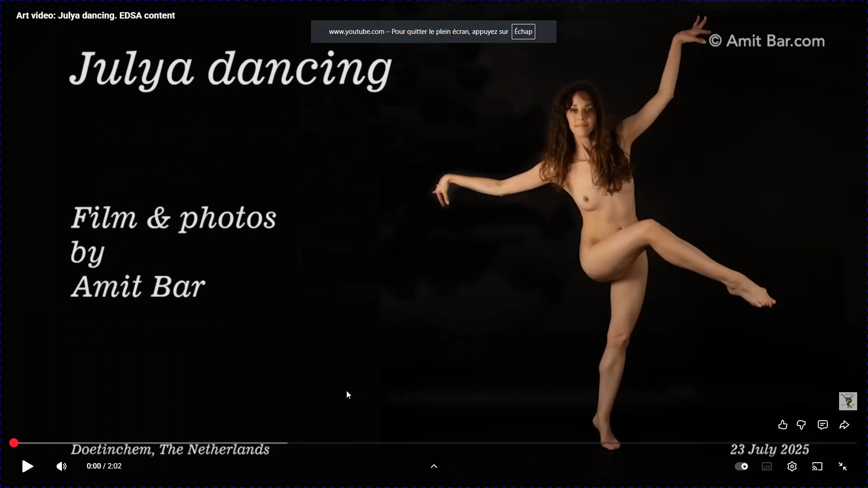Image resolution: width=868 pixels, height=488 pixels.
Task: Open the comments panel icon
Action: point(823,425)
